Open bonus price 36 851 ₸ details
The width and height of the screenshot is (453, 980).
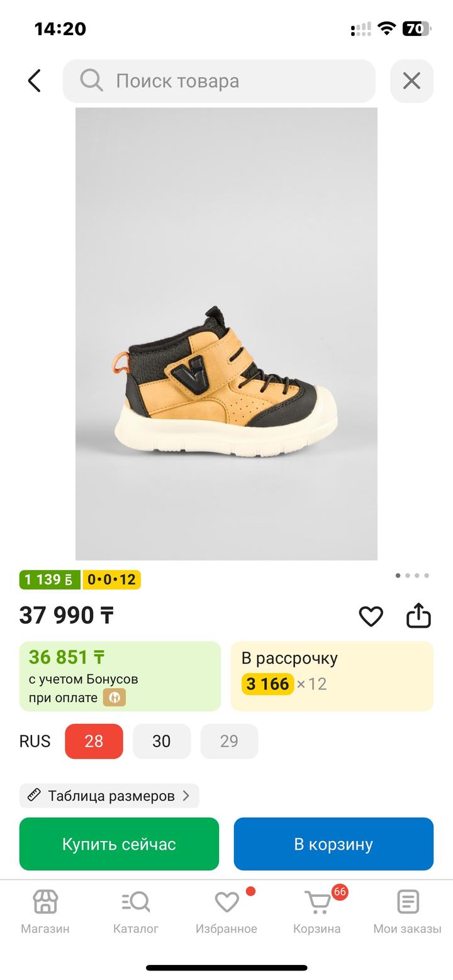click(x=120, y=676)
